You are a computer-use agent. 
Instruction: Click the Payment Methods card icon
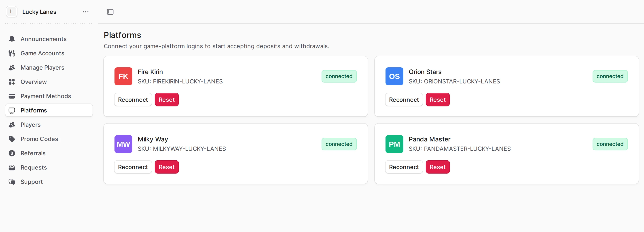point(12,96)
